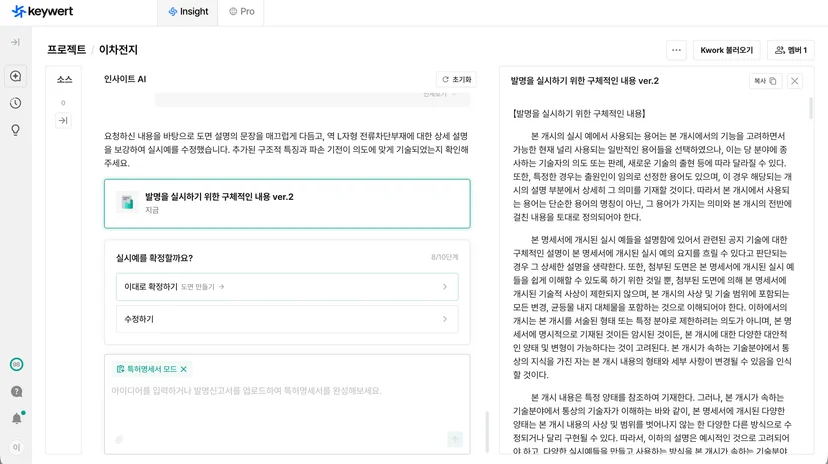Click the send arrow button
Screen dimensions: 828x464
tap(455, 439)
